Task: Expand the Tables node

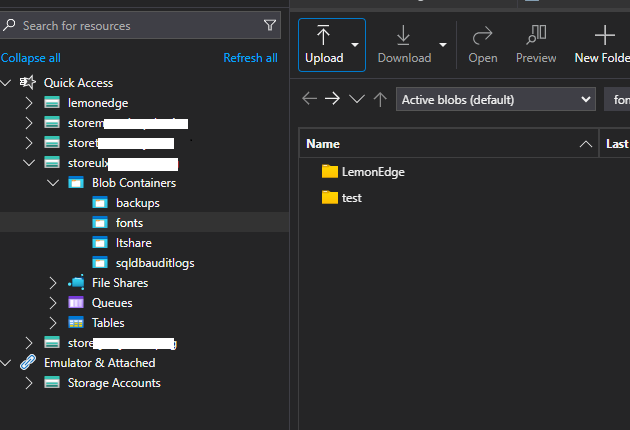Action: 53,323
